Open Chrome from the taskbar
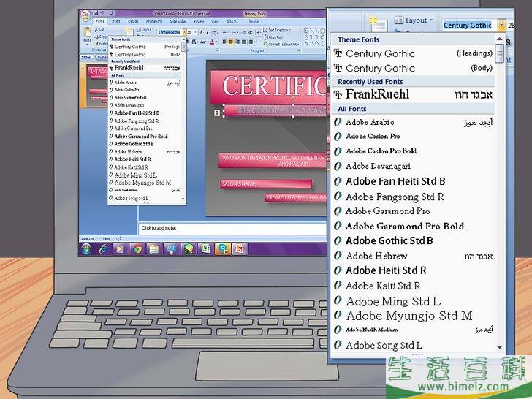 coord(137,249)
